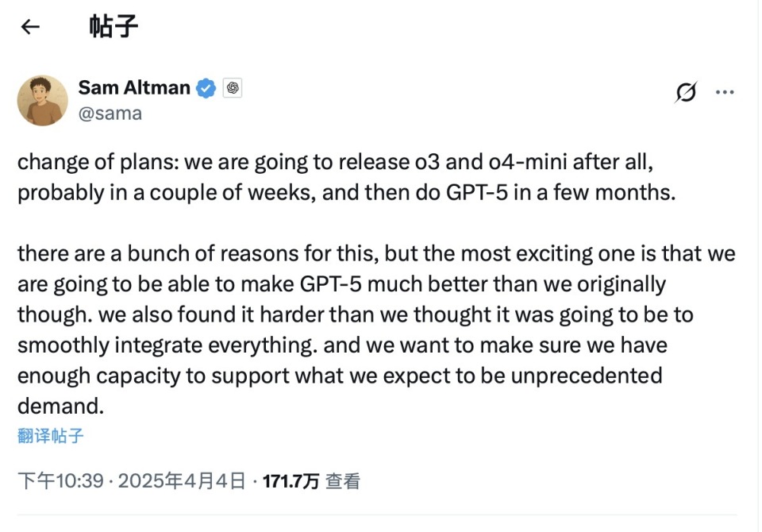Click the "there are a bunch of reasons" paragraph

(x=376, y=330)
